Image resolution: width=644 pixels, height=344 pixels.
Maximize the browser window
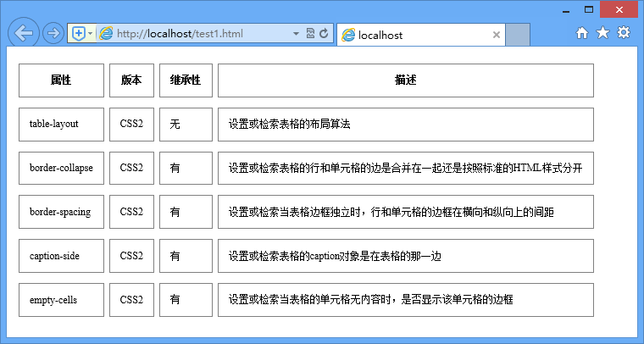click(588, 8)
